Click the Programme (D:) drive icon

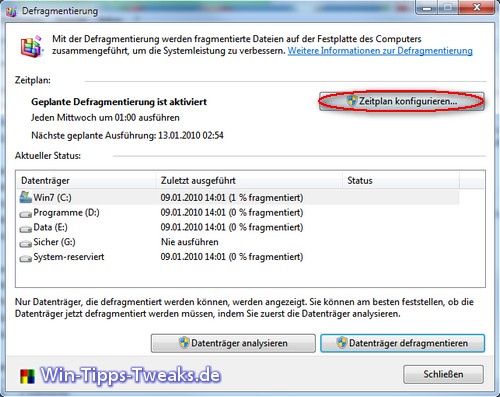[25, 214]
